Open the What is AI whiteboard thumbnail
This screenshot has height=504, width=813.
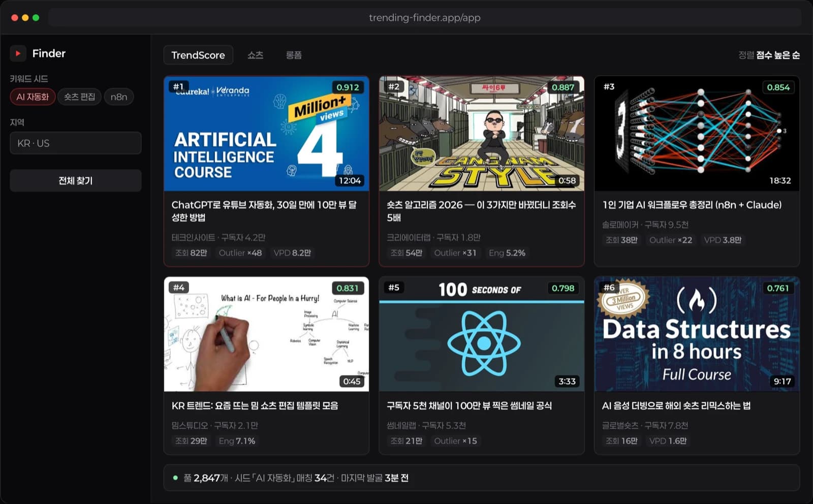point(266,334)
